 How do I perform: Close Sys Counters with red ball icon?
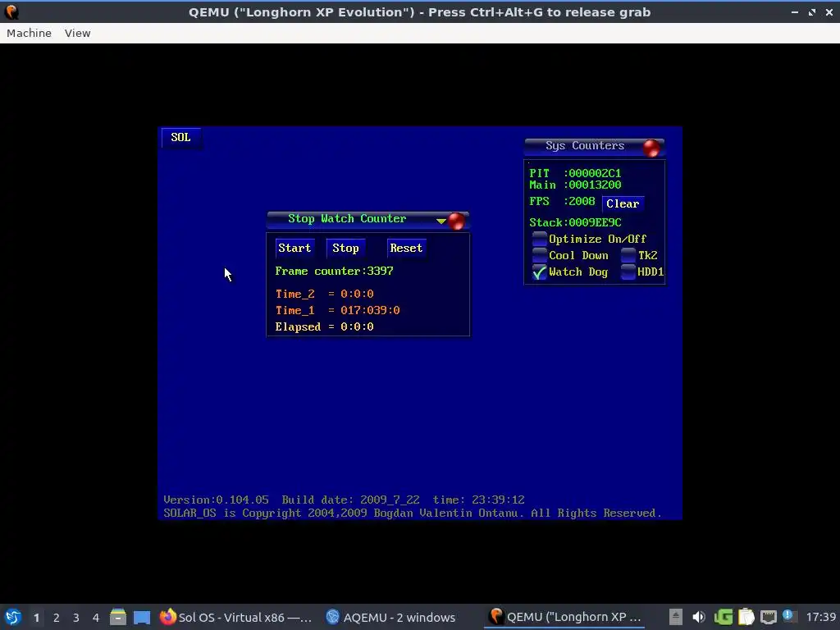point(651,148)
